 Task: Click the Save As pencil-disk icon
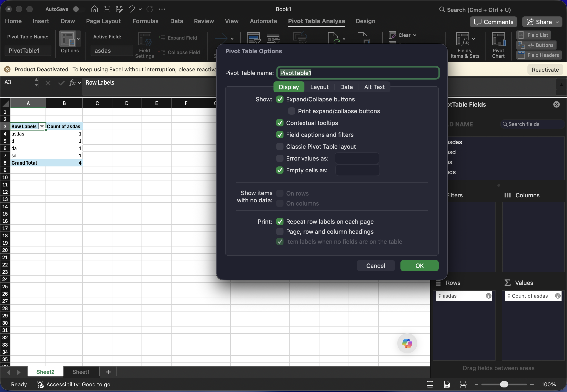(x=119, y=9)
